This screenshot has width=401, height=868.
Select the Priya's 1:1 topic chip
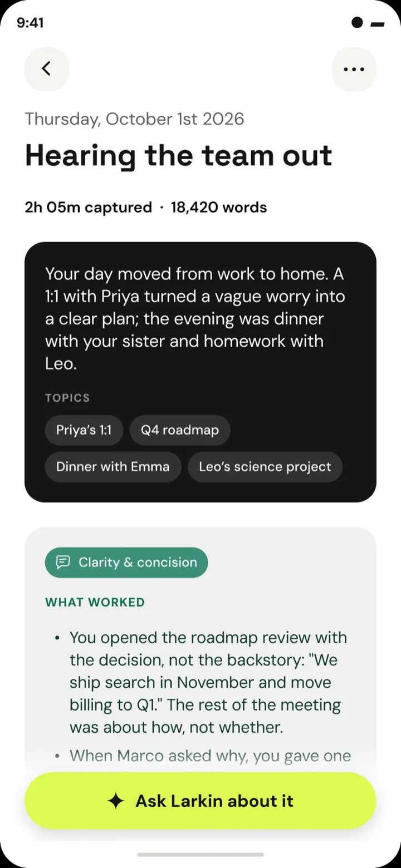[84, 430]
